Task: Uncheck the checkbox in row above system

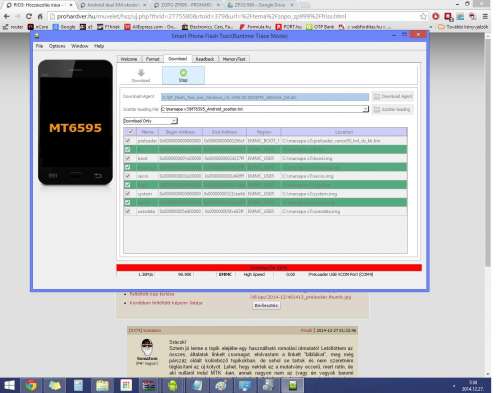Action: [x=127, y=185]
